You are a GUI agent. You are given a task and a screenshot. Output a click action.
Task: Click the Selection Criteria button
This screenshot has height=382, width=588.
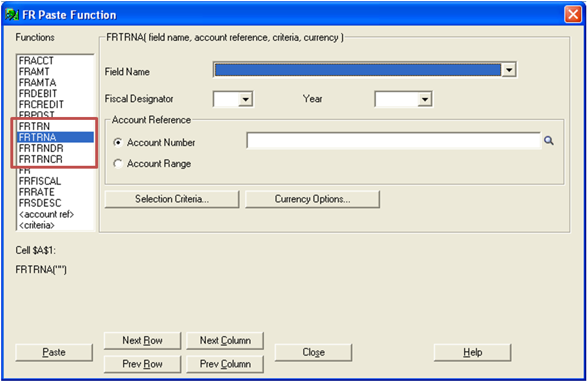point(172,199)
